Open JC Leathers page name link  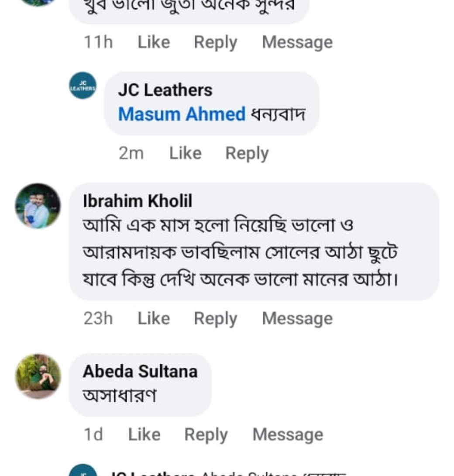(165, 90)
